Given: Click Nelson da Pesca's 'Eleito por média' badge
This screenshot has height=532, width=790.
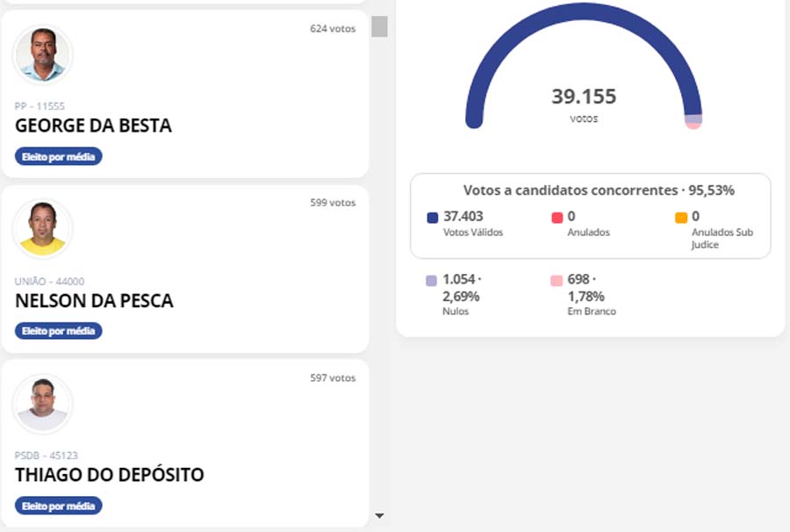Looking at the screenshot, I should pyautogui.click(x=59, y=331).
